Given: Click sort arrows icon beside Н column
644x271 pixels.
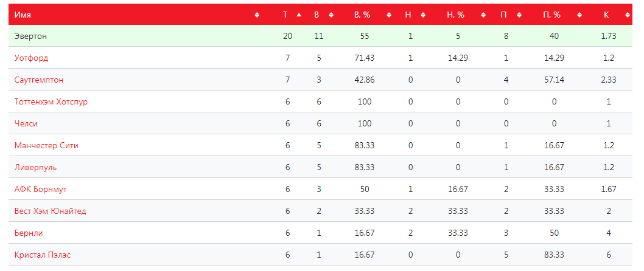Looking at the screenshot, I should 422,15.
